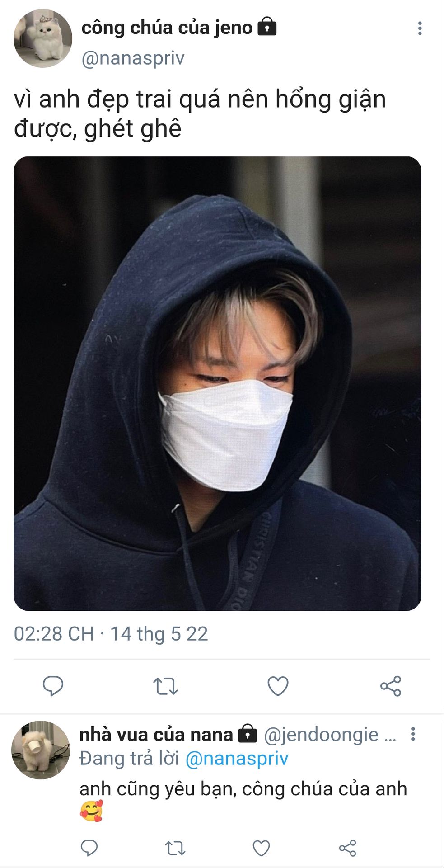Open the white cat profile avatar
The image size is (444, 868).
pos(43,38)
